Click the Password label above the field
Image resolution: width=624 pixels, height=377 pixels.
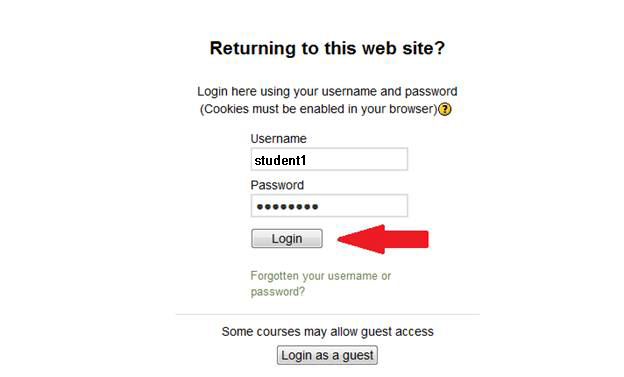pyautogui.click(x=277, y=185)
